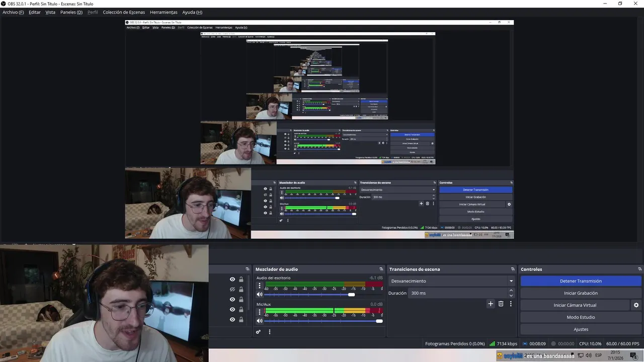Open the Colección de Escenas menu
Viewport: 644px width, 362px height.
click(x=124, y=12)
